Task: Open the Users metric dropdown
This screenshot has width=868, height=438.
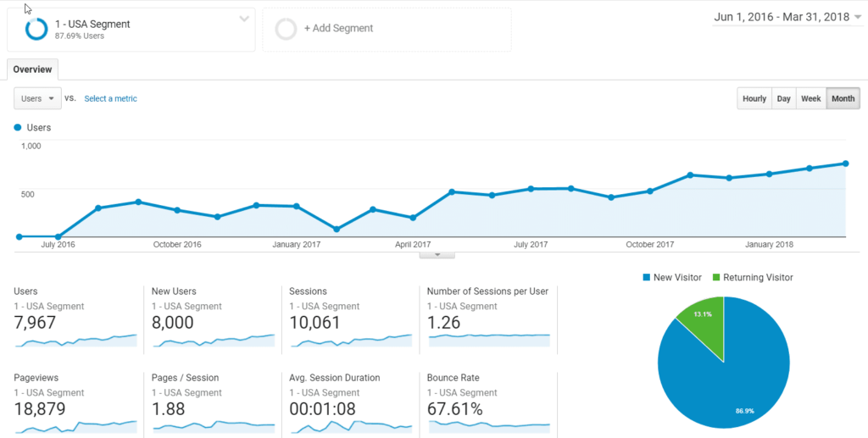Action: (x=37, y=98)
